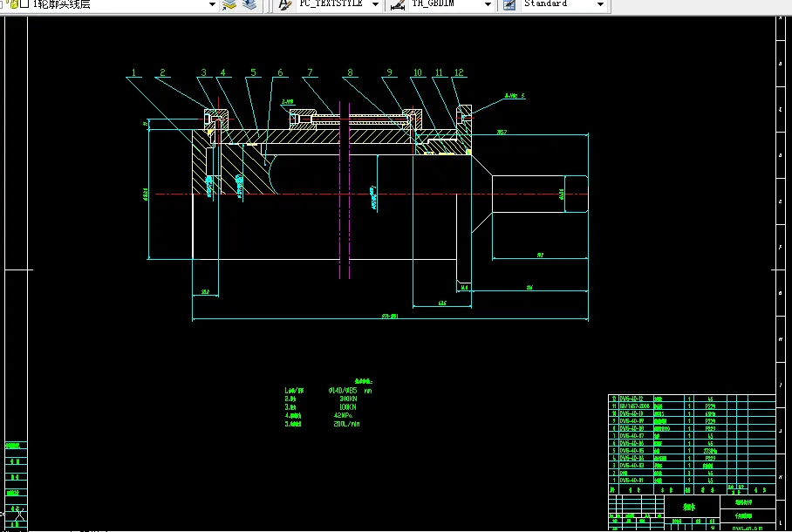Open the layer dropdown showing 1轮廓实线层

[x=212, y=4]
